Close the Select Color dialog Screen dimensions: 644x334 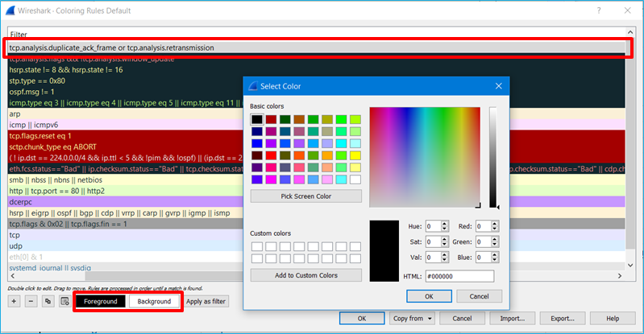click(x=499, y=86)
